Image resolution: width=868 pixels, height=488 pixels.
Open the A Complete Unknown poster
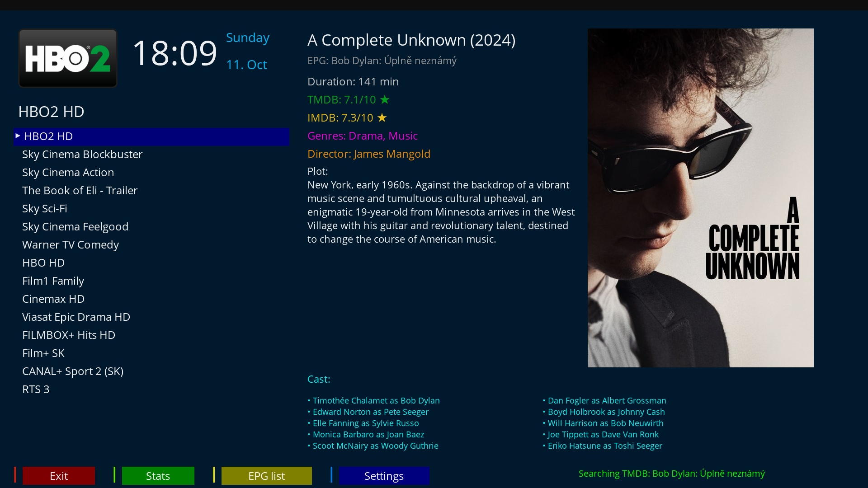(700, 198)
